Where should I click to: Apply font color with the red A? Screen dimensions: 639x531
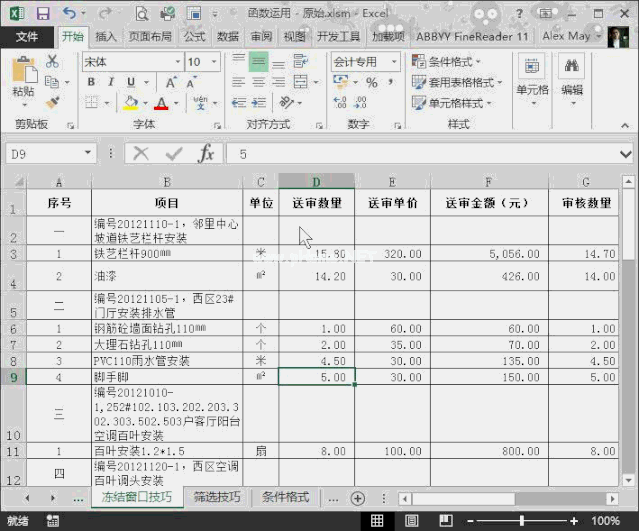(x=161, y=103)
